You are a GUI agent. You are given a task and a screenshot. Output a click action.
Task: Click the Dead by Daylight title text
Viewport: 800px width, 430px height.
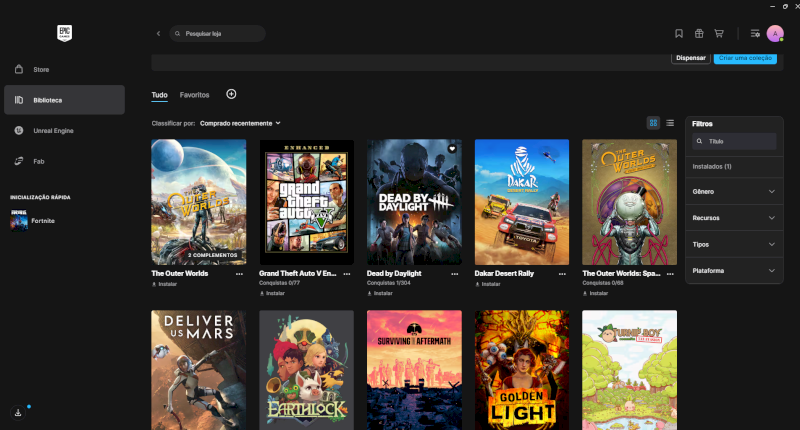click(394, 273)
